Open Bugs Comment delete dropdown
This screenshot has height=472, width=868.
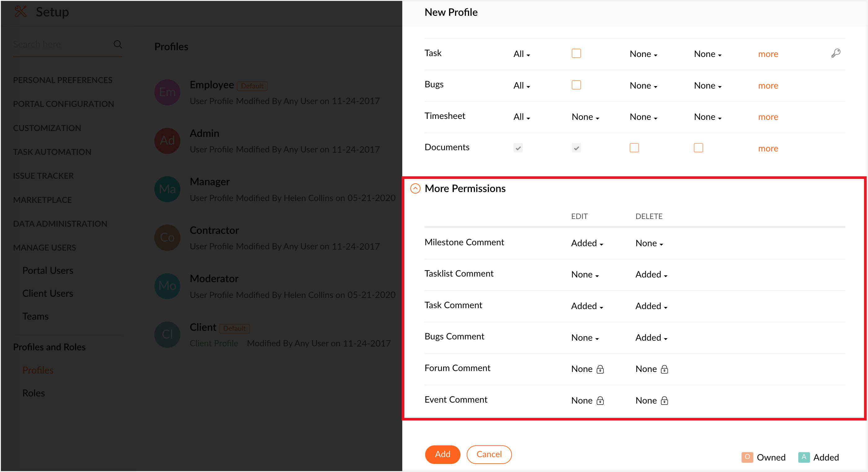coord(651,338)
